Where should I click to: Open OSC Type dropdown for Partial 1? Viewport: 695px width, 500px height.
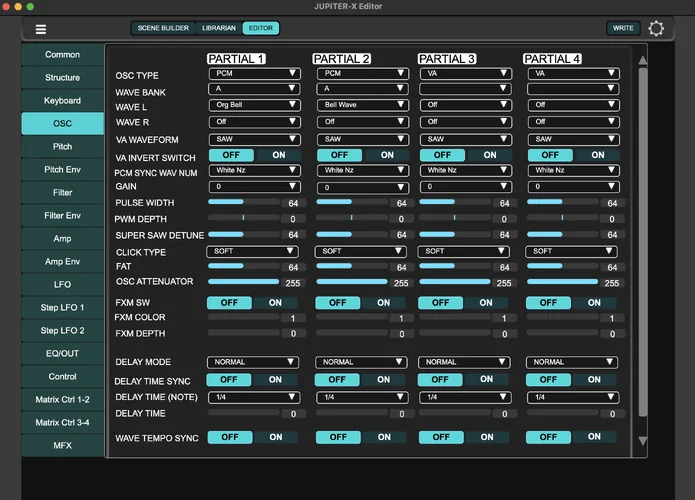tap(254, 73)
